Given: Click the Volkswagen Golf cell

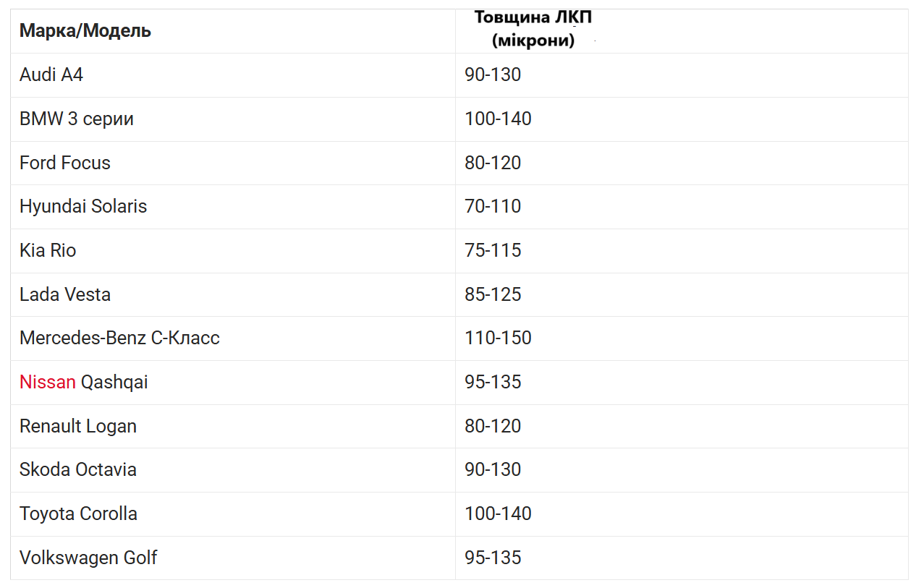Looking at the screenshot, I should click(88, 558).
